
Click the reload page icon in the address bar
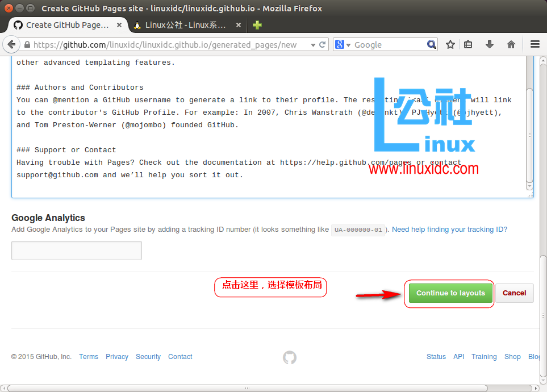(x=322, y=45)
